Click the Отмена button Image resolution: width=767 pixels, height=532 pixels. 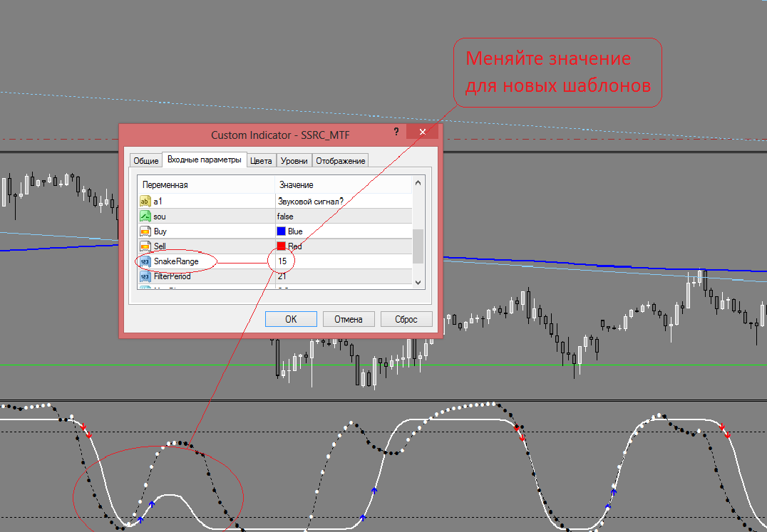[349, 319]
